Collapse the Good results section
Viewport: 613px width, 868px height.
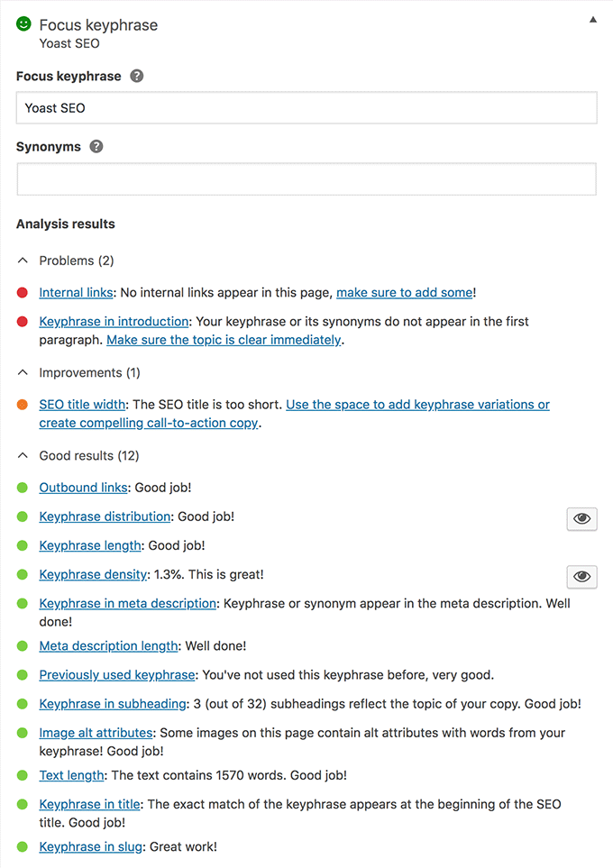click(x=23, y=455)
